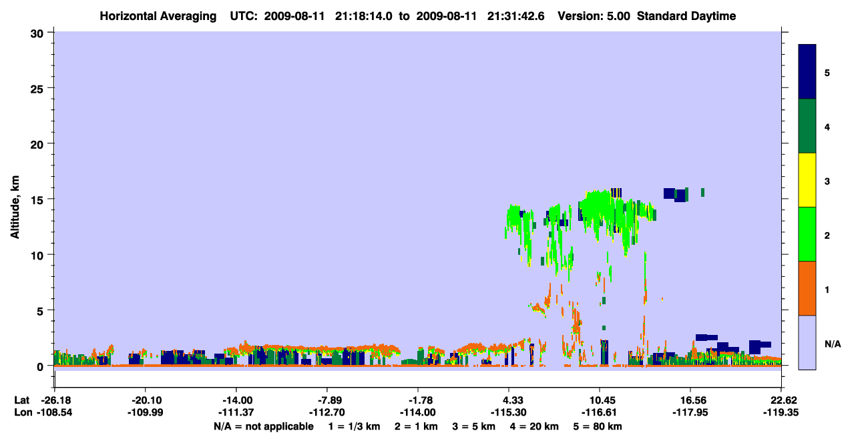
Task: Click the colorbar label '5'
Action: [827, 72]
